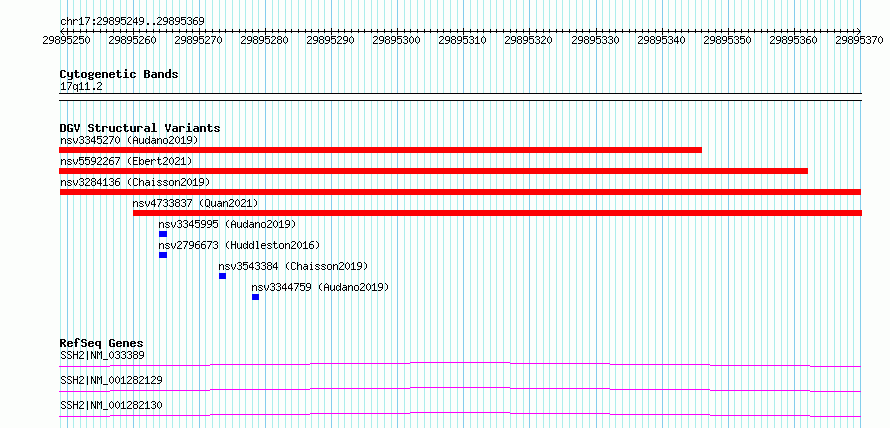Click ruler position 29895270

click(x=199, y=40)
